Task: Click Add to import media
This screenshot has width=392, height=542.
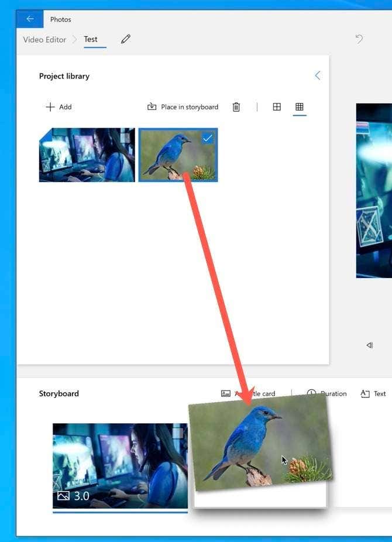Action: coord(59,107)
